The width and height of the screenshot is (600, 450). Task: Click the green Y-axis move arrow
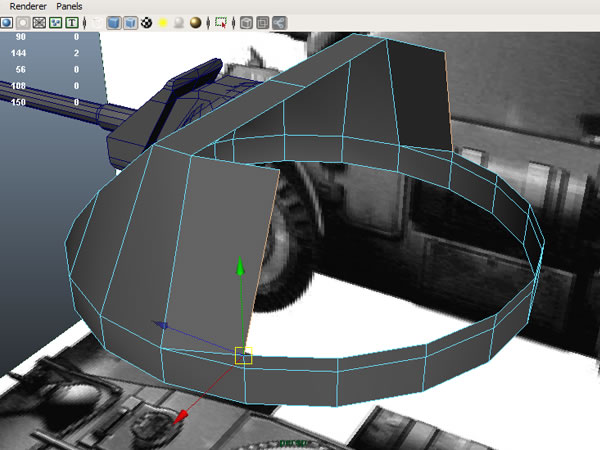click(240, 266)
